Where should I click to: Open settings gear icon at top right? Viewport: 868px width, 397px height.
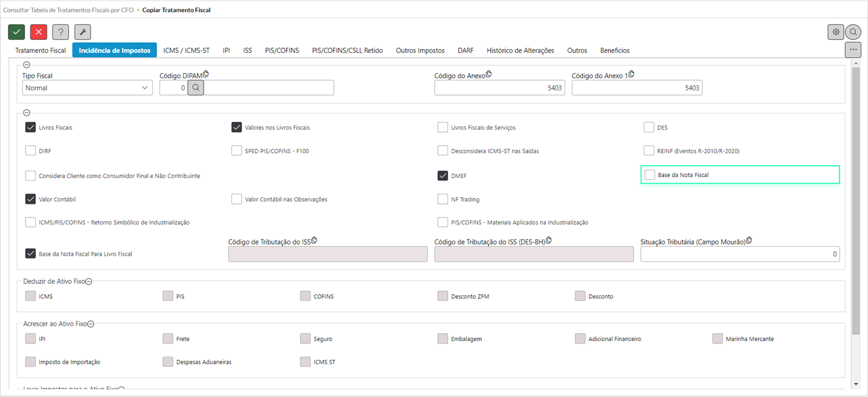835,32
